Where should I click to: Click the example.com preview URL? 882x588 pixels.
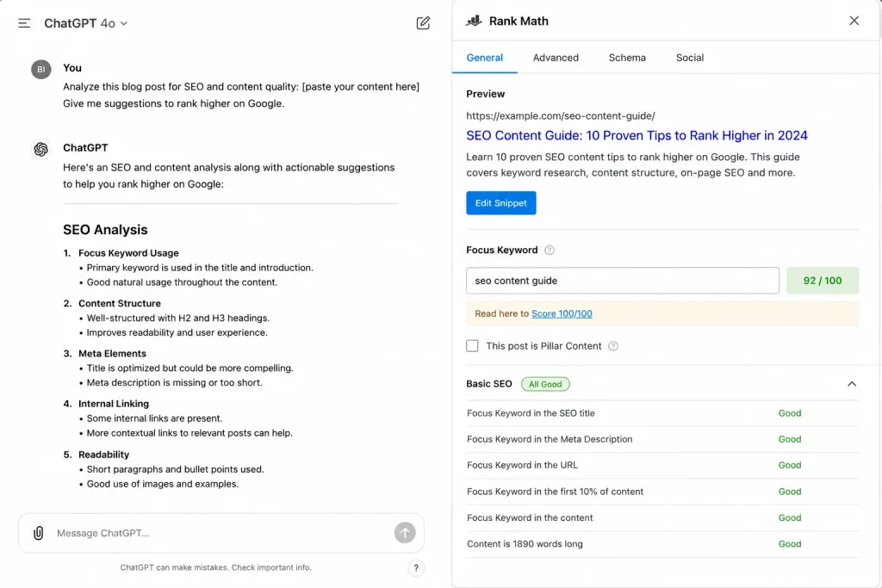561,116
